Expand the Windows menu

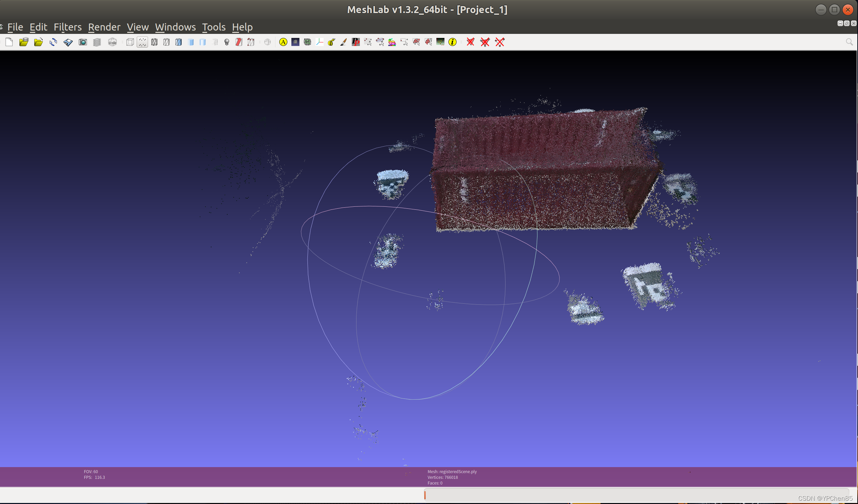tap(175, 27)
